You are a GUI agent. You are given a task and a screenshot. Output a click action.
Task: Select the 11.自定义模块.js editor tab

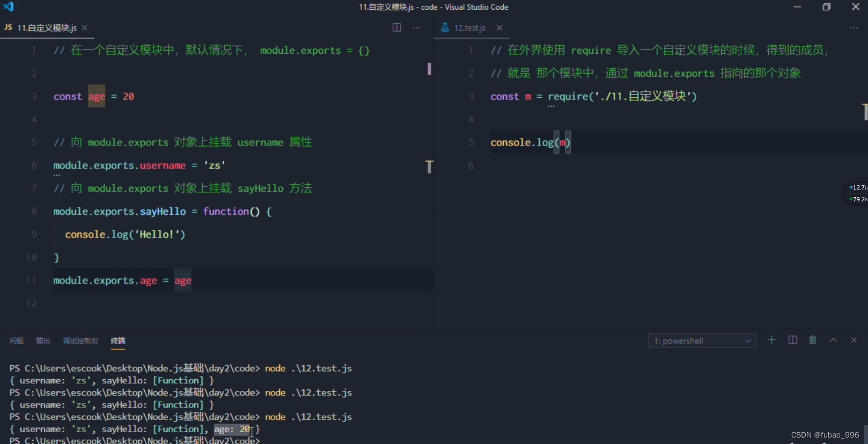click(47, 27)
